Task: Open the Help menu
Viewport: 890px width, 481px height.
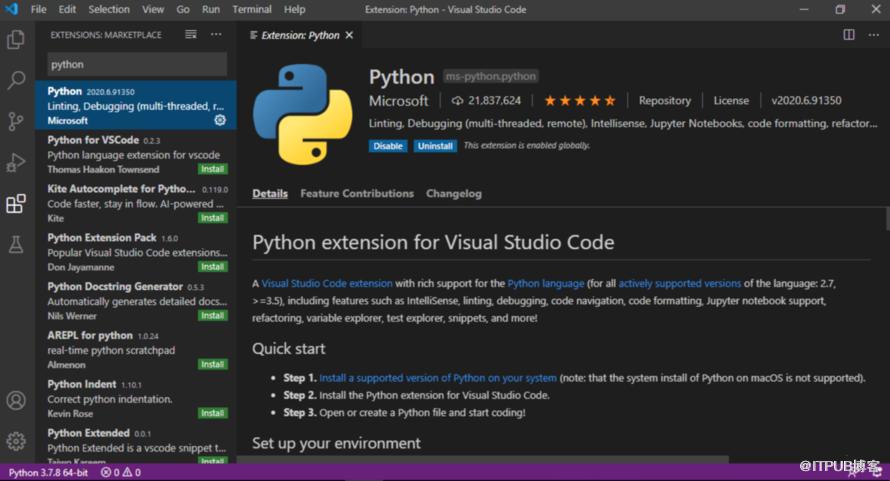Action: [x=295, y=10]
